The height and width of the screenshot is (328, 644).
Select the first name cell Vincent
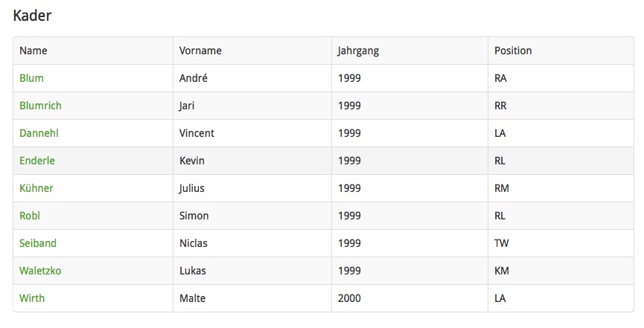click(197, 133)
